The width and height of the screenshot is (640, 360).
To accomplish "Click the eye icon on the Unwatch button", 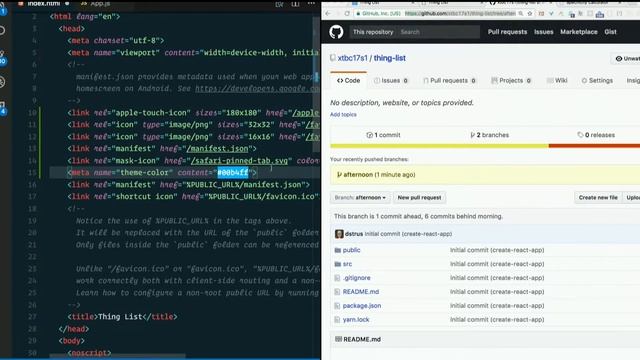I will point(619,59).
